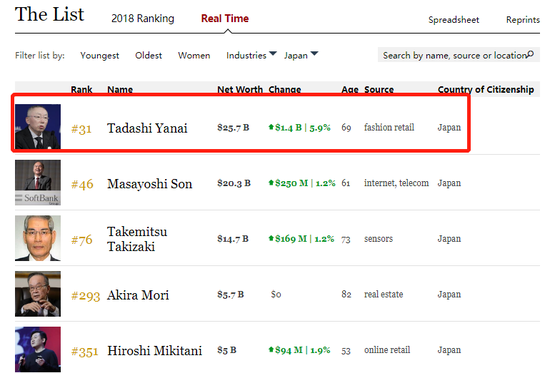Screen dimensions: 550x373
Task: Focus the name, source or location search field
Action: (x=458, y=55)
